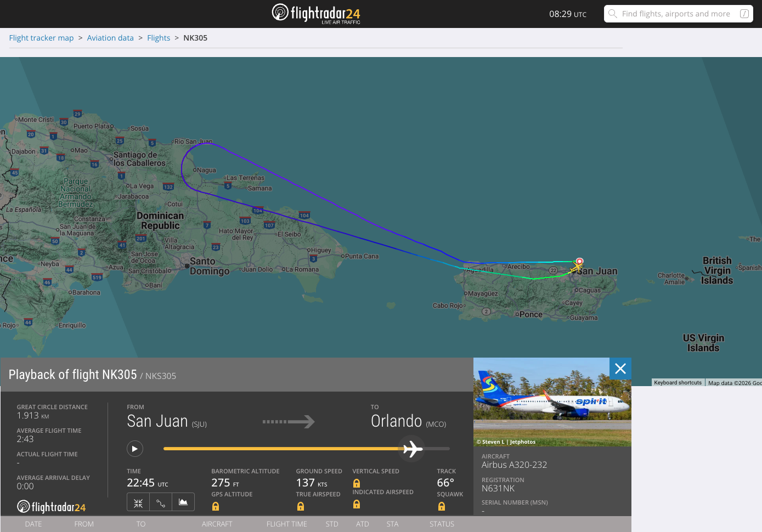
Task: Close the playback panel with X
Action: [x=620, y=369]
